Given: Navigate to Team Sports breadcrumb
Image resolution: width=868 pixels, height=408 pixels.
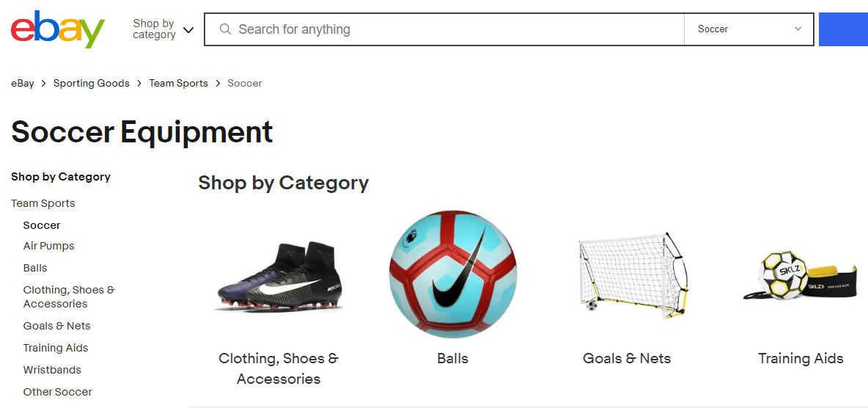Looking at the screenshot, I should click(x=178, y=84).
